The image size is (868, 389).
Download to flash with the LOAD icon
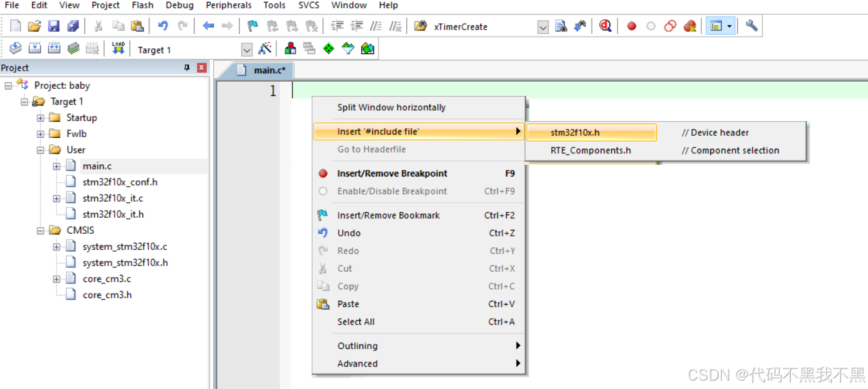pos(118,48)
